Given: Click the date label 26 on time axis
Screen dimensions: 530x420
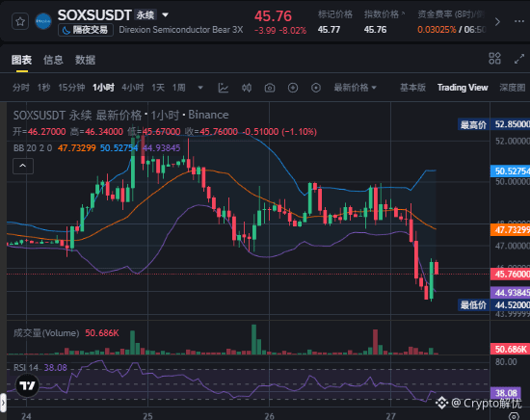Looking at the screenshot, I should point(269,416).
